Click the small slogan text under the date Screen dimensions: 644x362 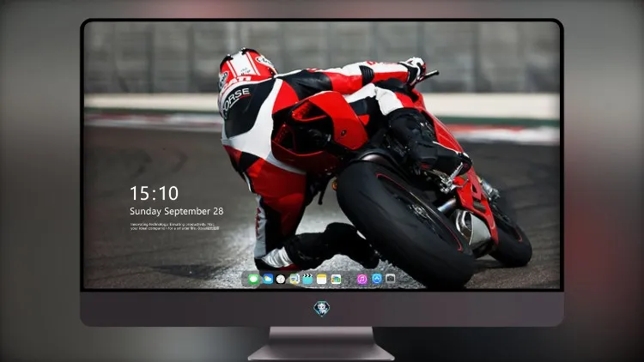click(175, 226)
